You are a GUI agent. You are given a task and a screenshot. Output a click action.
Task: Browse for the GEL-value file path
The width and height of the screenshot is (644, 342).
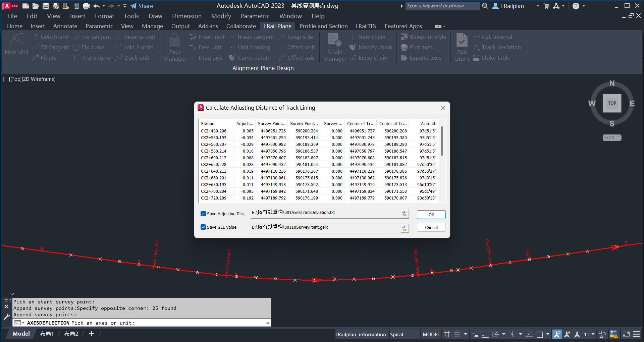(x=405, y=228)
